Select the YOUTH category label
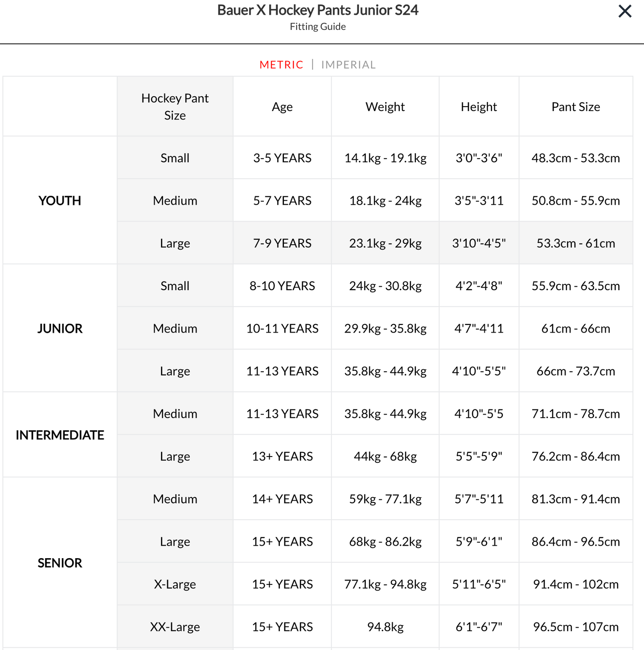 [60, 201]
